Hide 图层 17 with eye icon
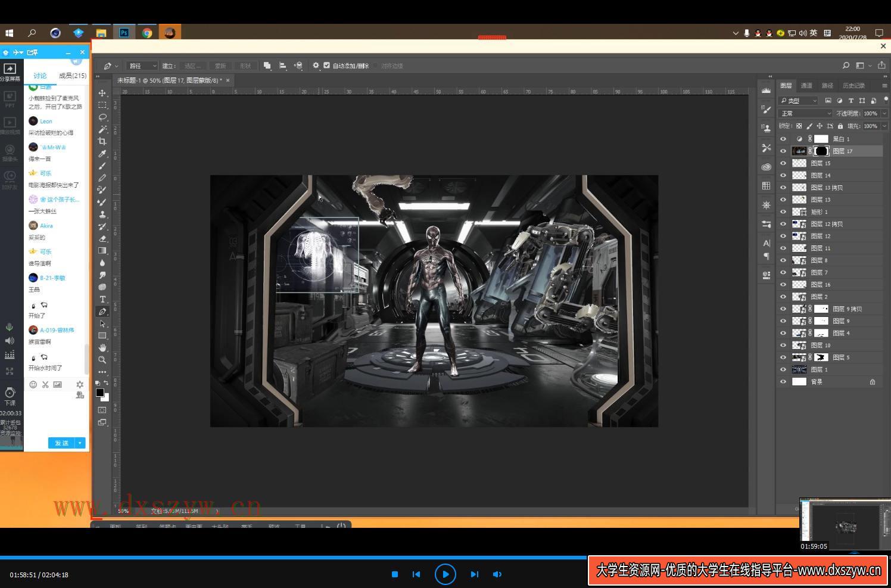Image resolution: width=891 pixels, height=588 pixels. [783, 151]
